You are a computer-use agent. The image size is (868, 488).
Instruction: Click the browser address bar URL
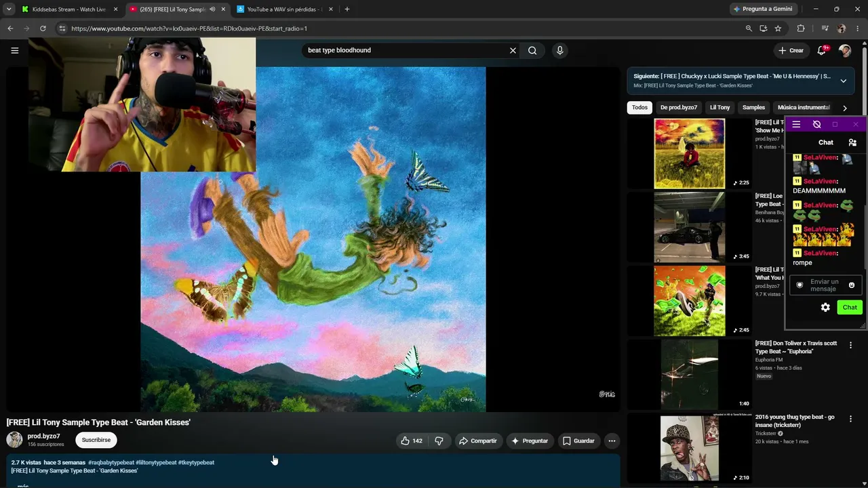click(x=189, y=28)
